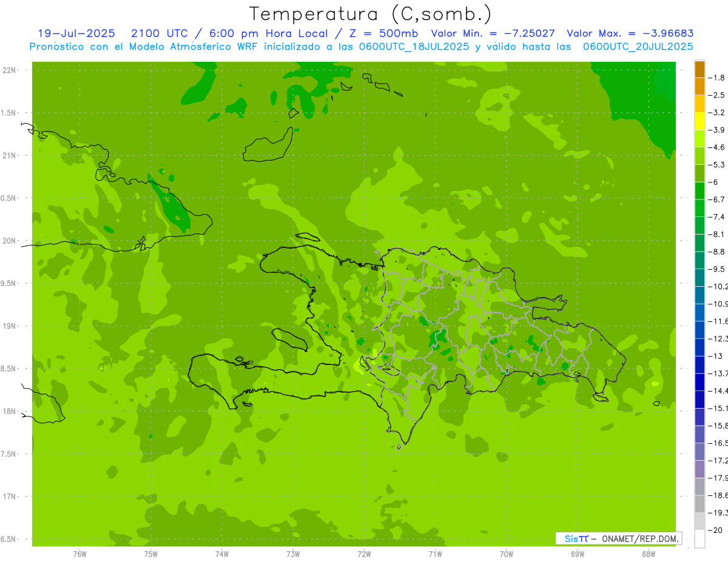Click the '75W' longitude label
728x562 pixels.
click(x=151, y=554)
